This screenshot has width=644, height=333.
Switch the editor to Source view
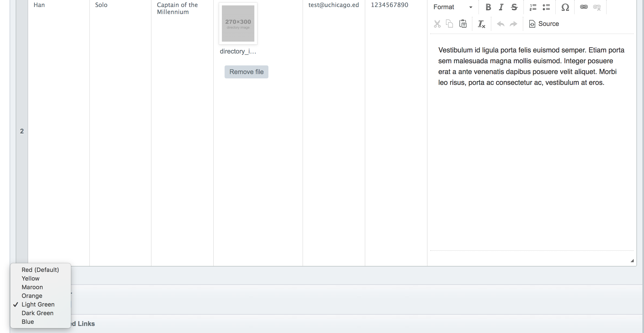pyautogui.click(x=544, y=24)
